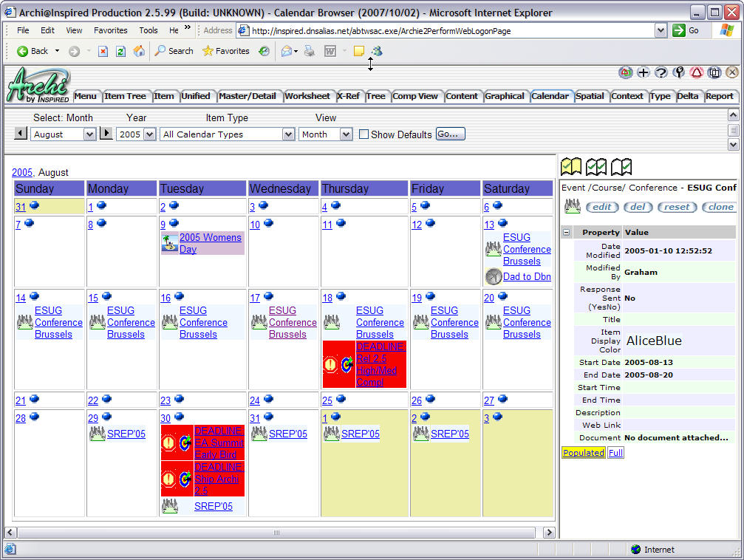Open the address bar dropdown arrow
The image size is (744, 560).
[x=661, y=31]
